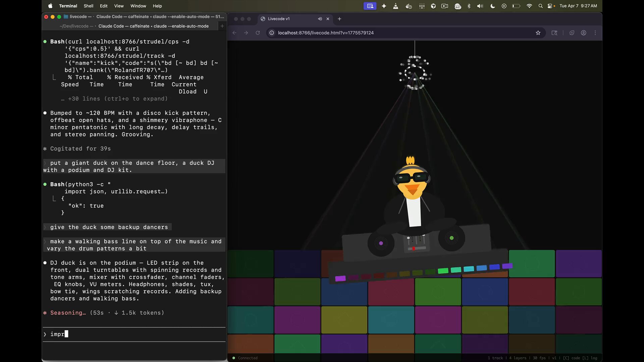
Task: Click the magenta LED at strip's left end
Action: click(x=340, y=279)
